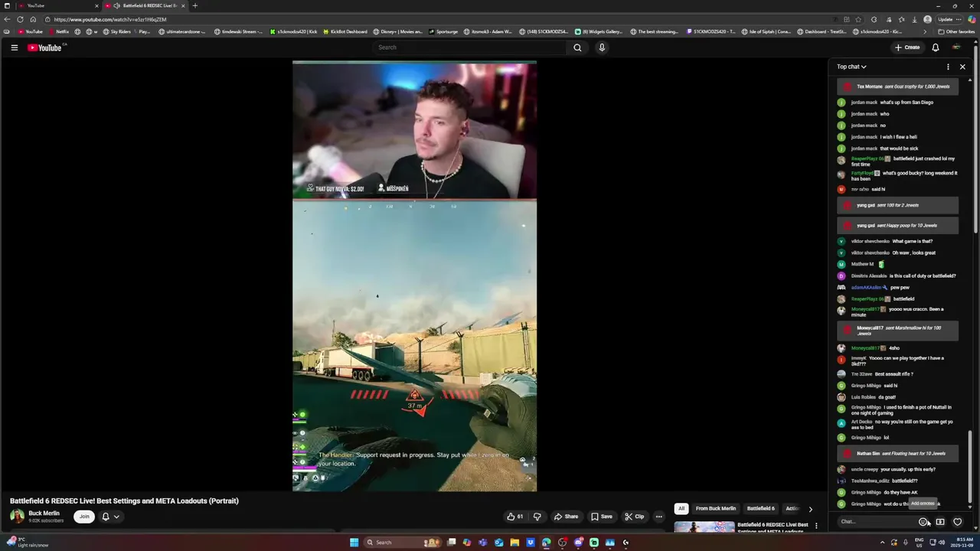Select From Buck Merlin chip
Image resolution: width=980 pixels, height=551 pixels.
tap(716, 508)
